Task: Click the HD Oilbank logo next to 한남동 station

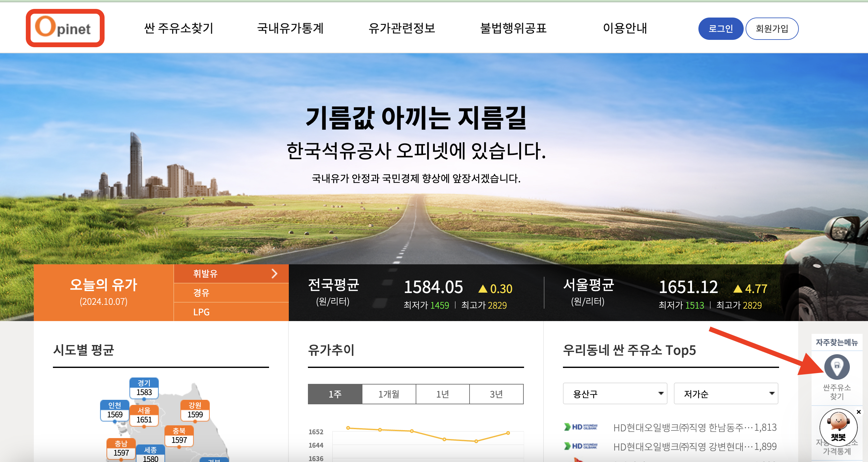Action: [580, 427]
